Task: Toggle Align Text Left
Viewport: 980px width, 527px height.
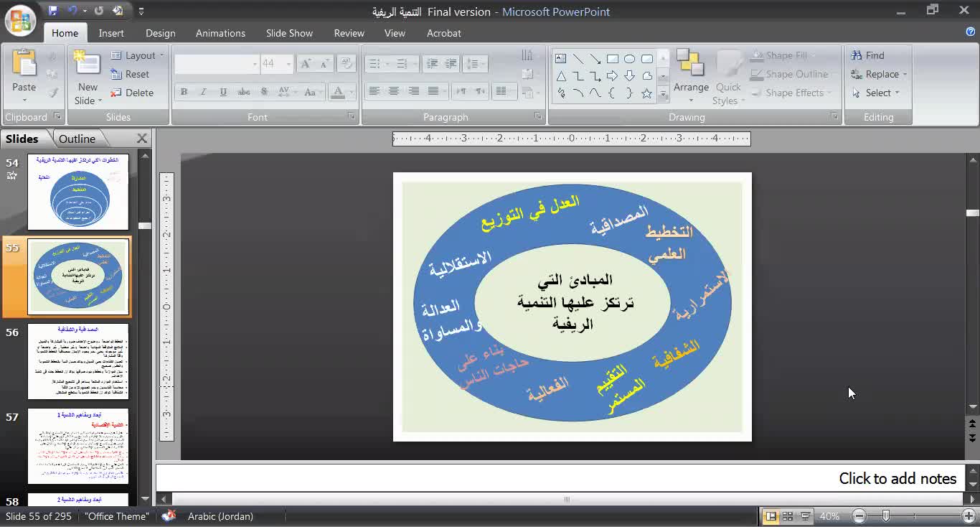Action: (x=374, y=91)
